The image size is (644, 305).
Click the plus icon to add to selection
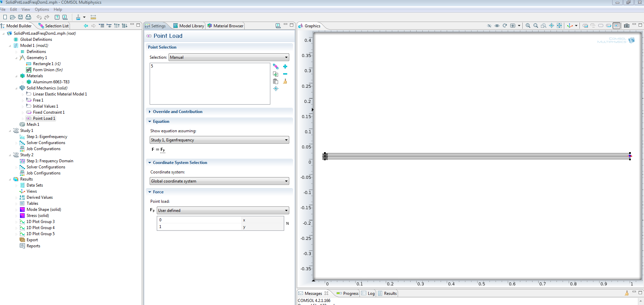point(285,66)
